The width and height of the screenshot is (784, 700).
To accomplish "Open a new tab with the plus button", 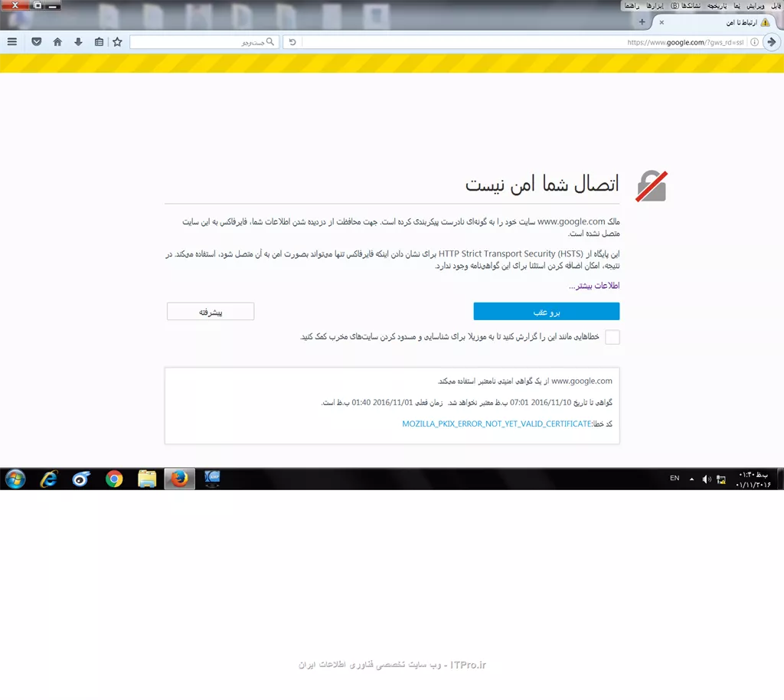I will coord(642,22).
